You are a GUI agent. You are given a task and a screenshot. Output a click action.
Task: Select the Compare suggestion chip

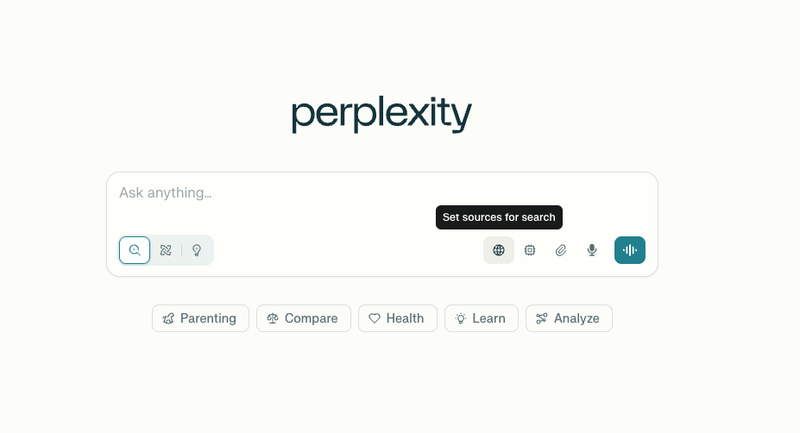point(304,318)
